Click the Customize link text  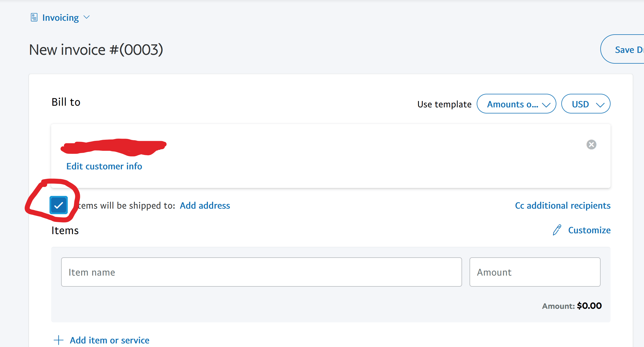click(x=589, y=230)
